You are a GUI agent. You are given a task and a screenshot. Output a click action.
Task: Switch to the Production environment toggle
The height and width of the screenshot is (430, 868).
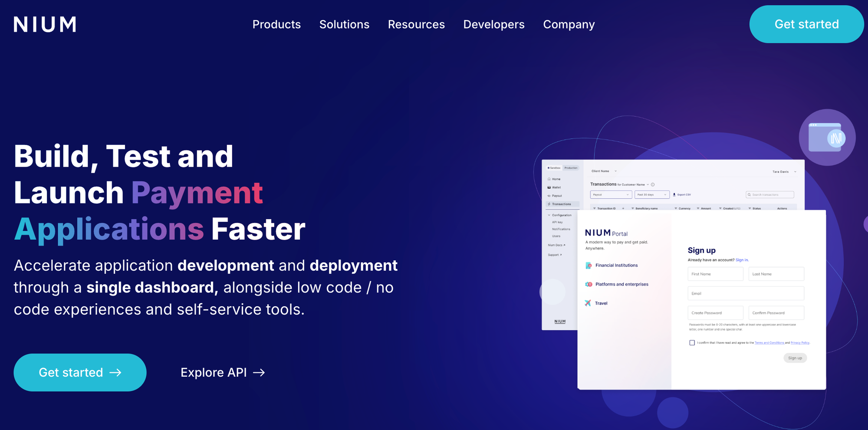(571, 168)
